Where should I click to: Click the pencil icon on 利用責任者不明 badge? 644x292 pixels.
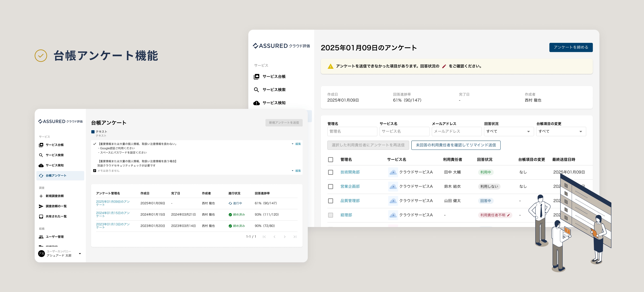pos(509,215)
